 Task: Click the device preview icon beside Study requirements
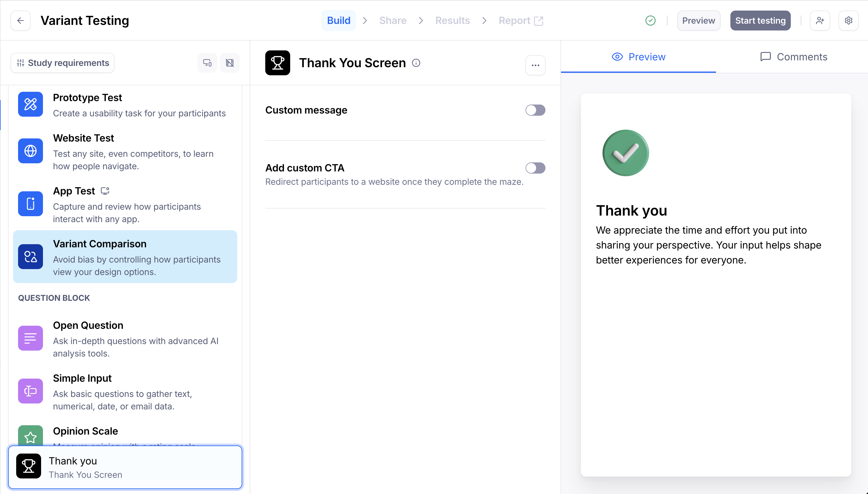point(207,63)
